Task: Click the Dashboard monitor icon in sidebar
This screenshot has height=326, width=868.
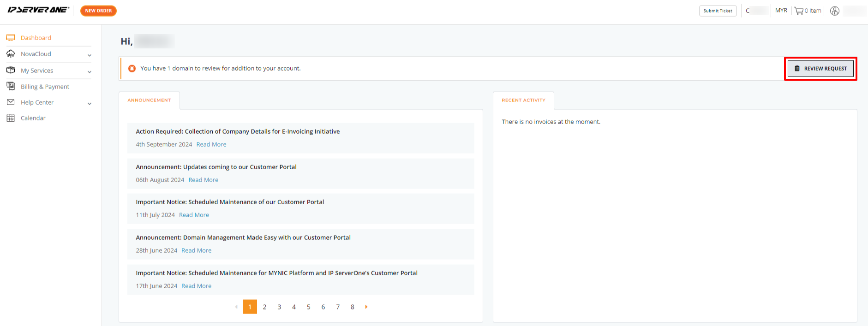Action: point(11,38)
